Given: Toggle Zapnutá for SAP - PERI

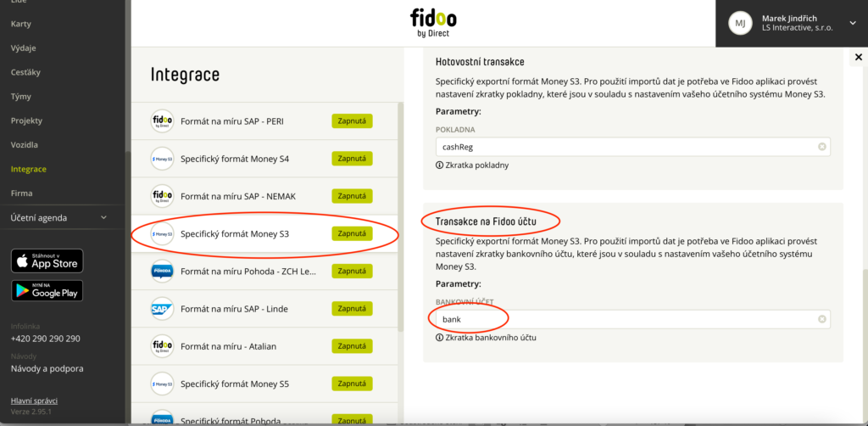Looking at the screenshot, I should click(x=352, y=121).
